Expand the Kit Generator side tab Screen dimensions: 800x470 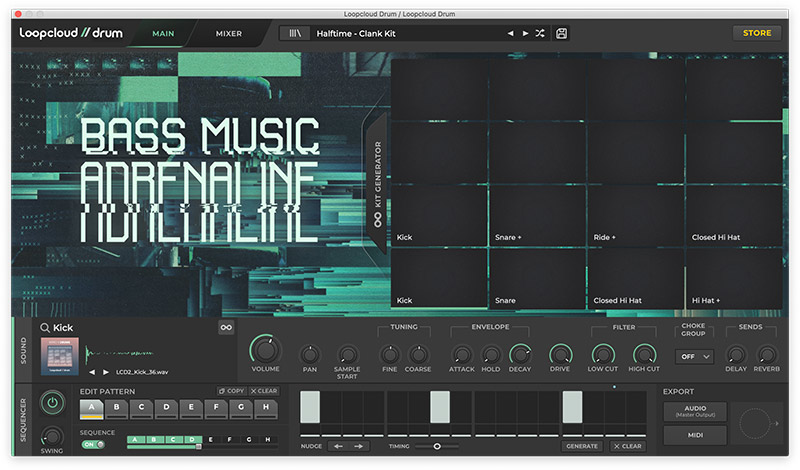click(x=378, y=184)
